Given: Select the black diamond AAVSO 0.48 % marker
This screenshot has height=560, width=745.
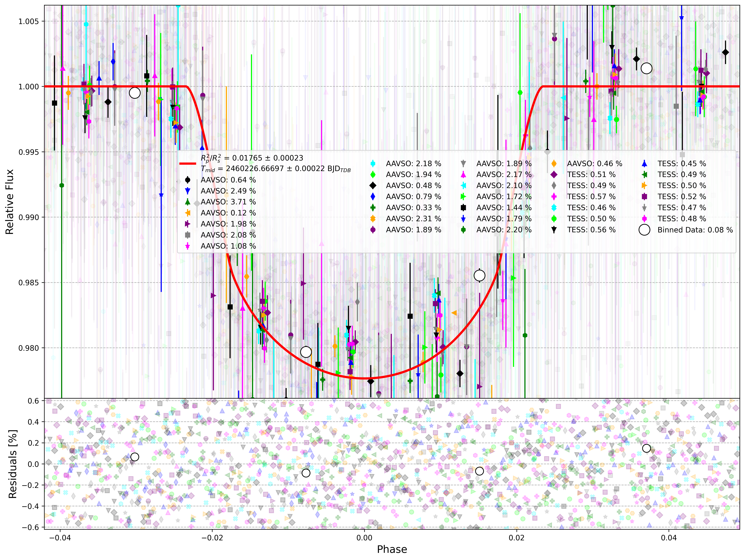Looking at the screenshot, I should pyautogui.click(x=373, y=185).
